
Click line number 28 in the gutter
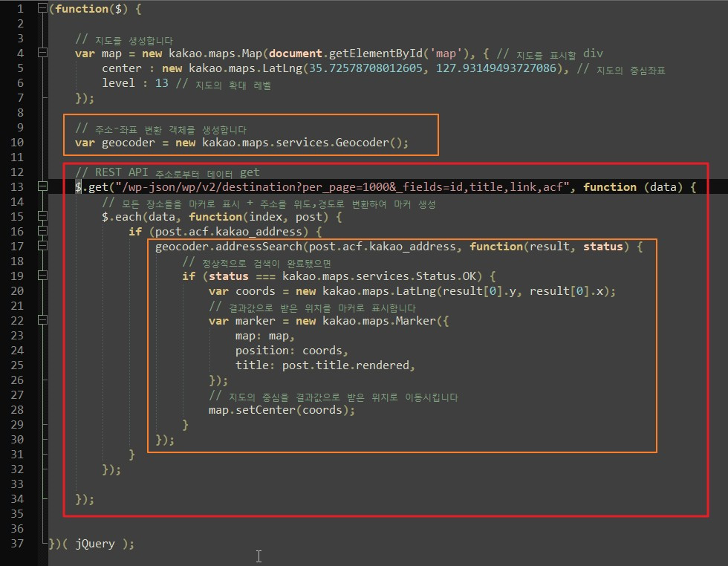click(16, 410)
